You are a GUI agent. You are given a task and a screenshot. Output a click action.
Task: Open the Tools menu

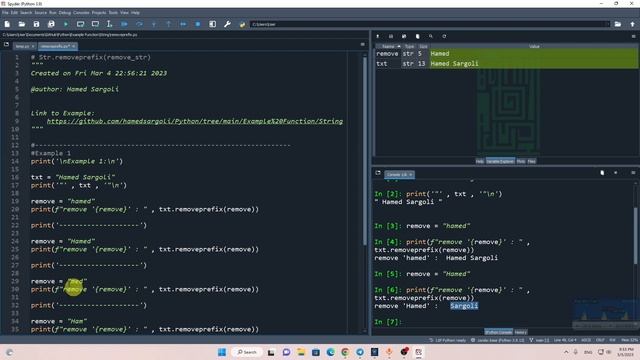tap(113, 13)
